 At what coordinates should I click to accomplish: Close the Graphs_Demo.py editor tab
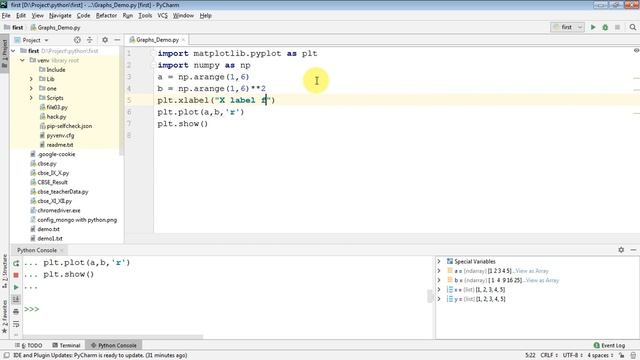point(184,40)
